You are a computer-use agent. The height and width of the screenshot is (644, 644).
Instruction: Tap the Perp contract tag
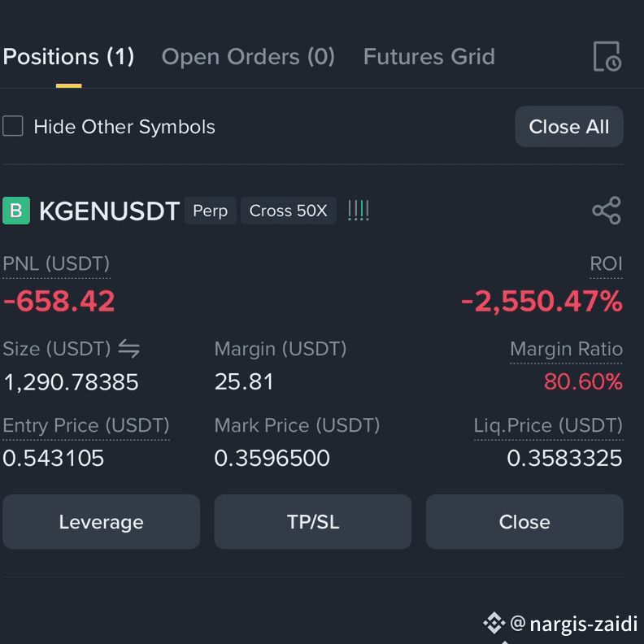(x=211, y=211)
